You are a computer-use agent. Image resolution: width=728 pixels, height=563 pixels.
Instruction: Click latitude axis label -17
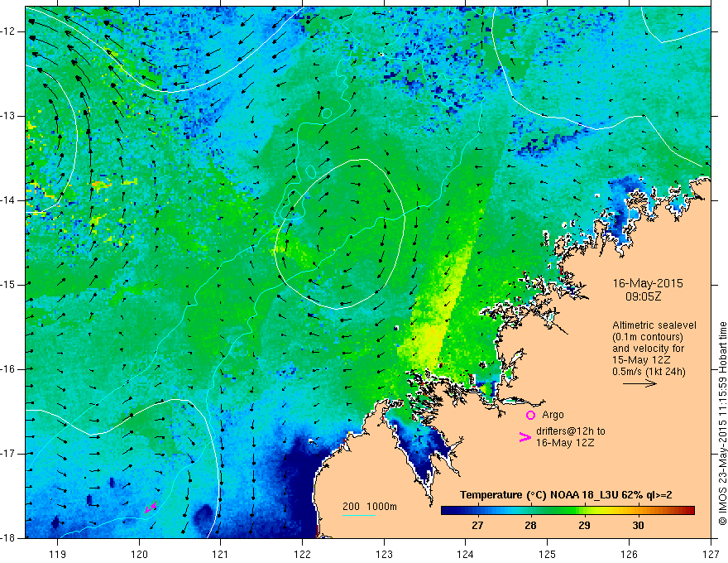[9, 454]
